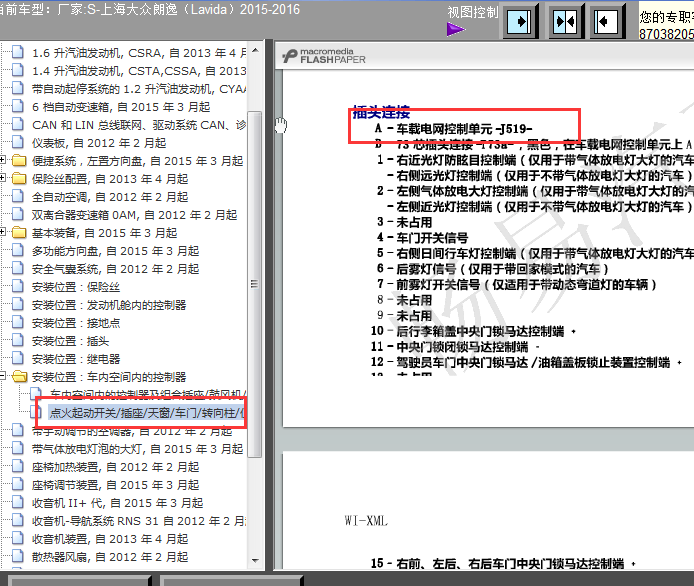
Task: Open 1.6 升汽油发动机 CSRA document
Action: [139, 53]
